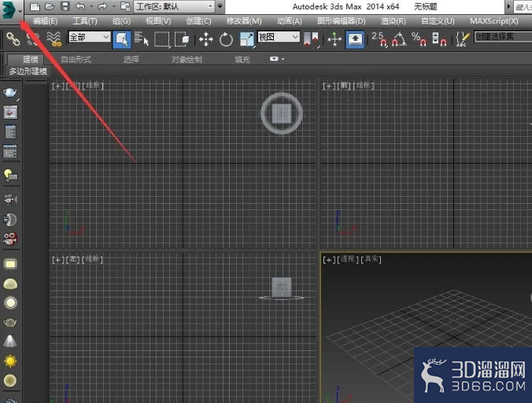Open the 渲染(R) menu
The image size is (532, 403).
click(393, 21)
